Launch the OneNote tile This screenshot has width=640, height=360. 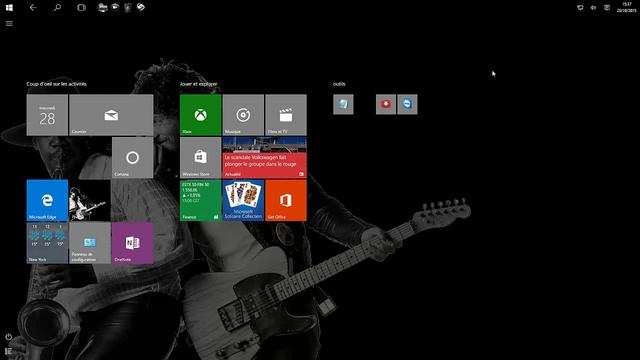133,243
